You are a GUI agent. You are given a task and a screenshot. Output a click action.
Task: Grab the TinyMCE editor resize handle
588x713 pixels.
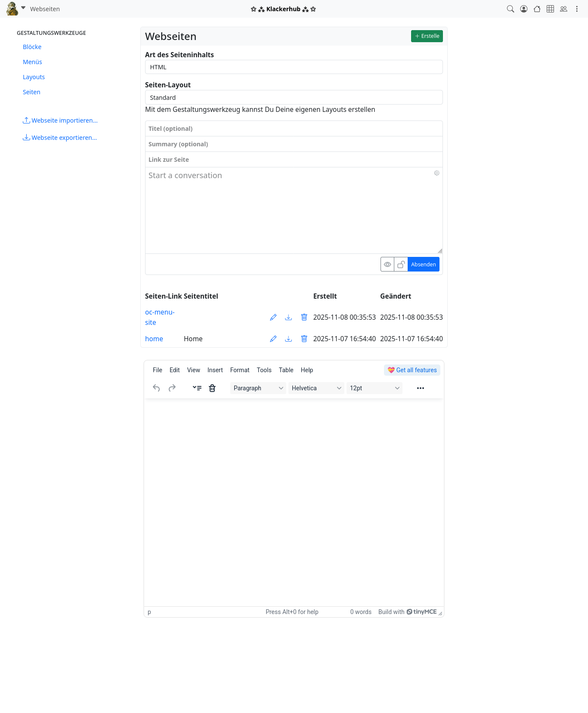click(440, 614)
